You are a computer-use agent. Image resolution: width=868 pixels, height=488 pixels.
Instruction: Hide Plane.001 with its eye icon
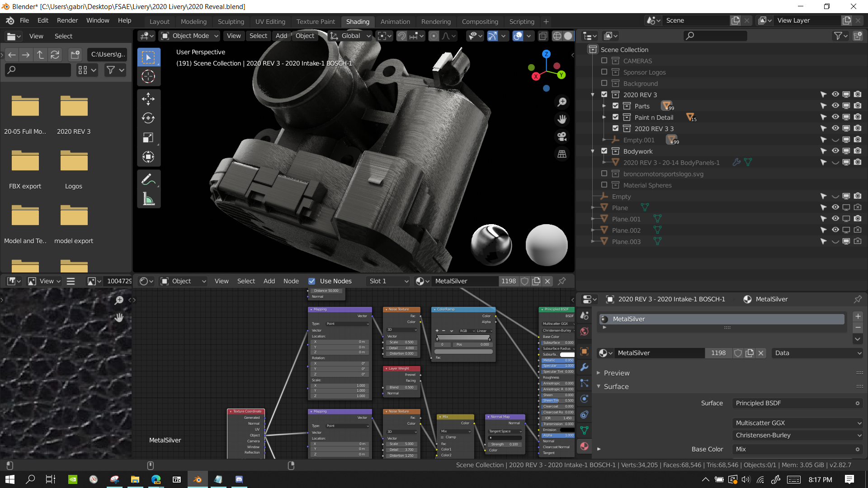point(835,219)
